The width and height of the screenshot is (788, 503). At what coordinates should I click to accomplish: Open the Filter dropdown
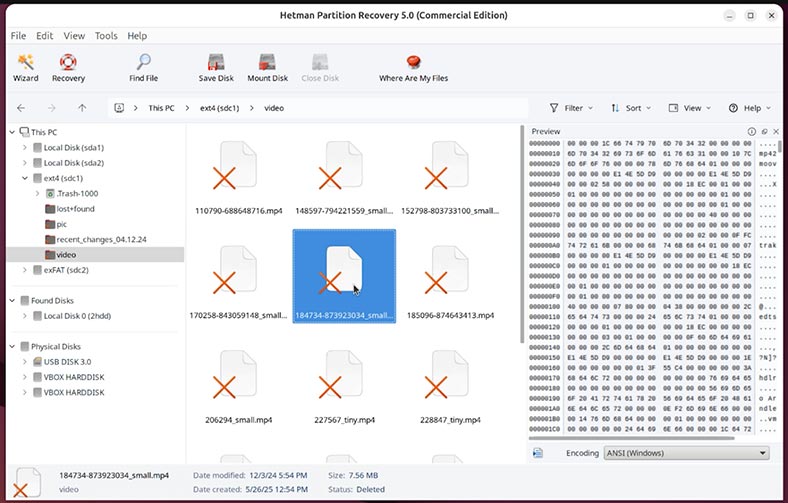(x=571, y=108)
